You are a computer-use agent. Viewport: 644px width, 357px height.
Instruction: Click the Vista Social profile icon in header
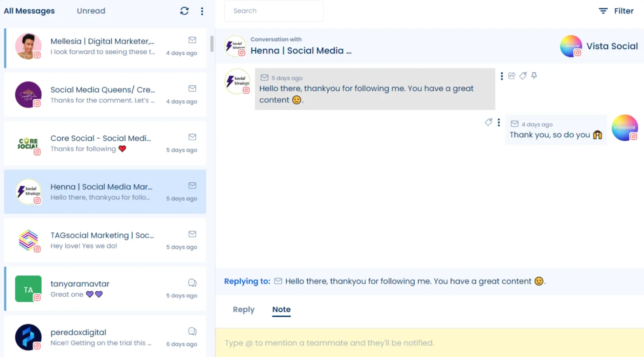tap(571, 46)
